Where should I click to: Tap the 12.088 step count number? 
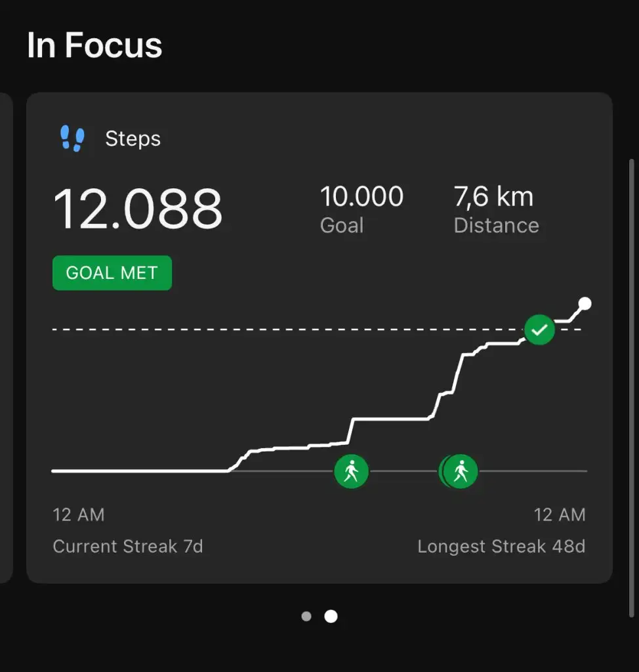[138, 209]
